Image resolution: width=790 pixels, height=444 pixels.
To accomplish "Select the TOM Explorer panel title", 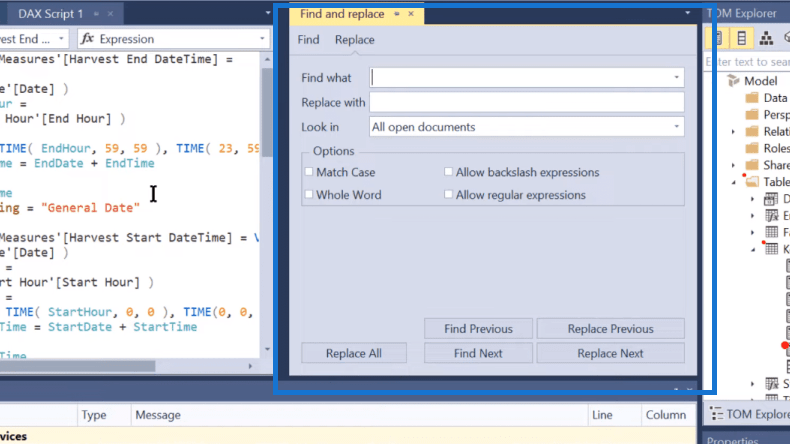I will coord(741,14).
